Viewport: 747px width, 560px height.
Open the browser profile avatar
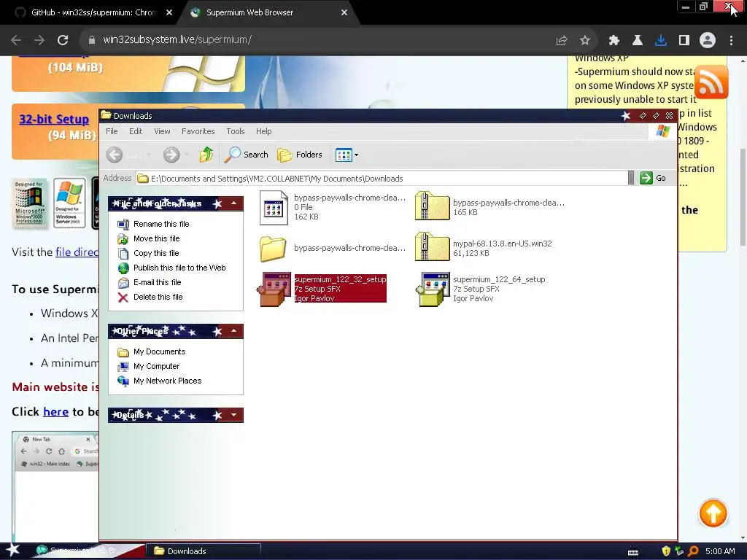click(x=708, y=41)
